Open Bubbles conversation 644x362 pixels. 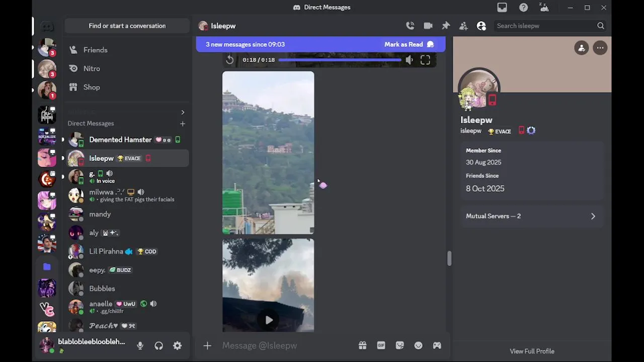(x=127, y=289)
